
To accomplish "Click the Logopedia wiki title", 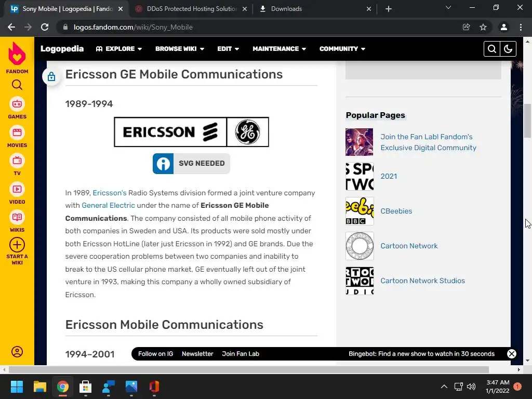I will click(x=62, y=49).
